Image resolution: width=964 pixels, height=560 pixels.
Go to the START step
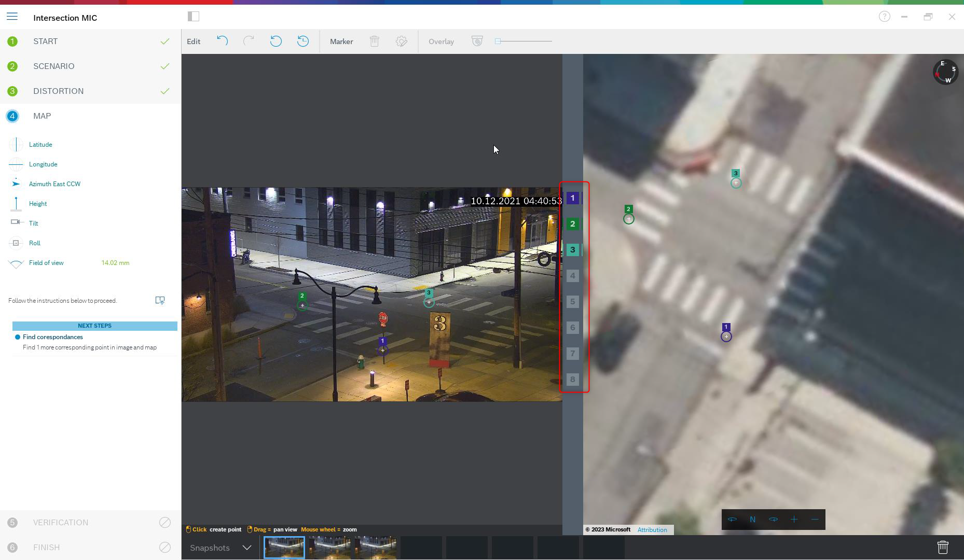(x=45, y=41)
